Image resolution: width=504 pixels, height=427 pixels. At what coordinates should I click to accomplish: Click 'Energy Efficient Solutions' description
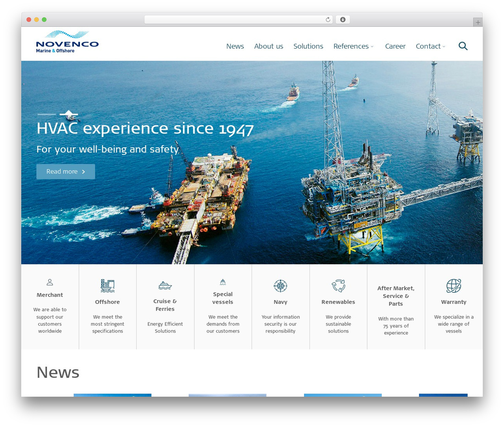165,327
